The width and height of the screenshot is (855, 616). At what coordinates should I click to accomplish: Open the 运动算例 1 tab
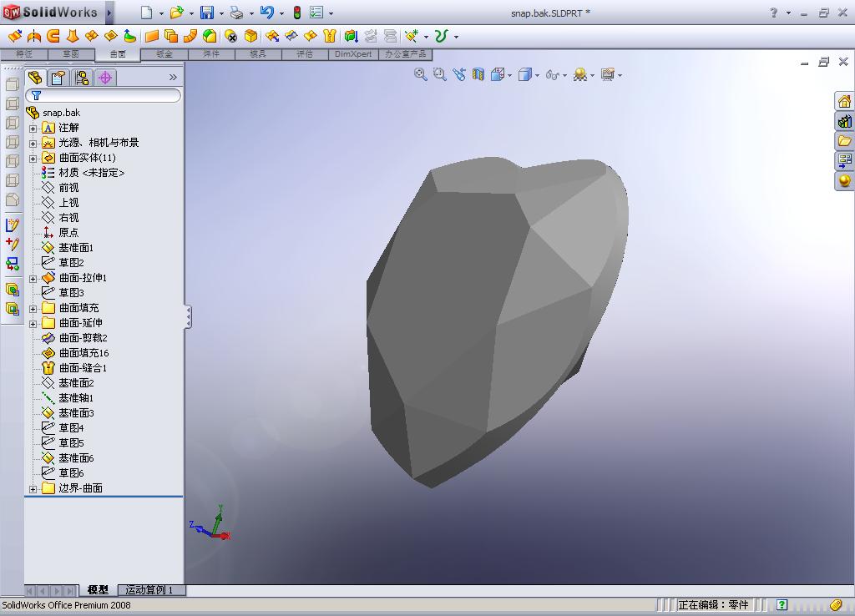click(149, 590)
